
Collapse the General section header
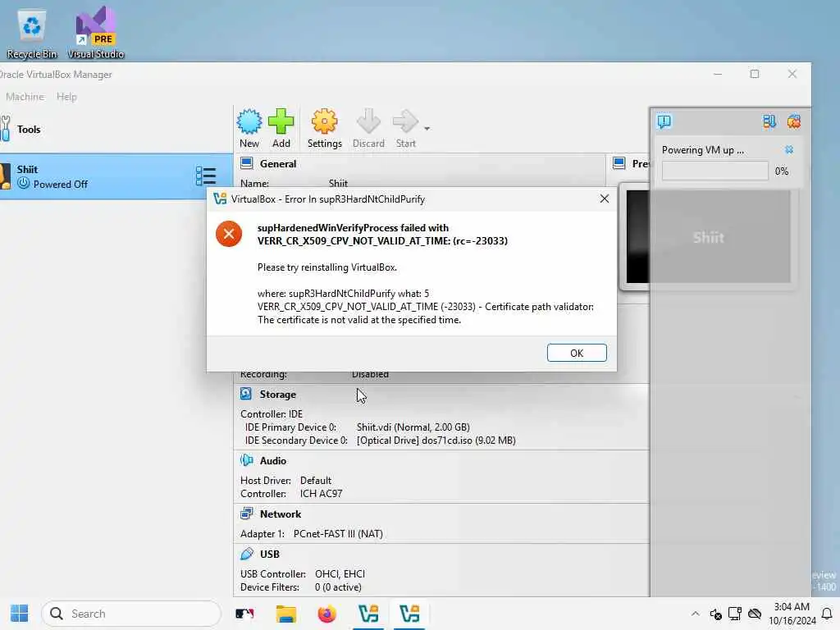click(278, 164)
